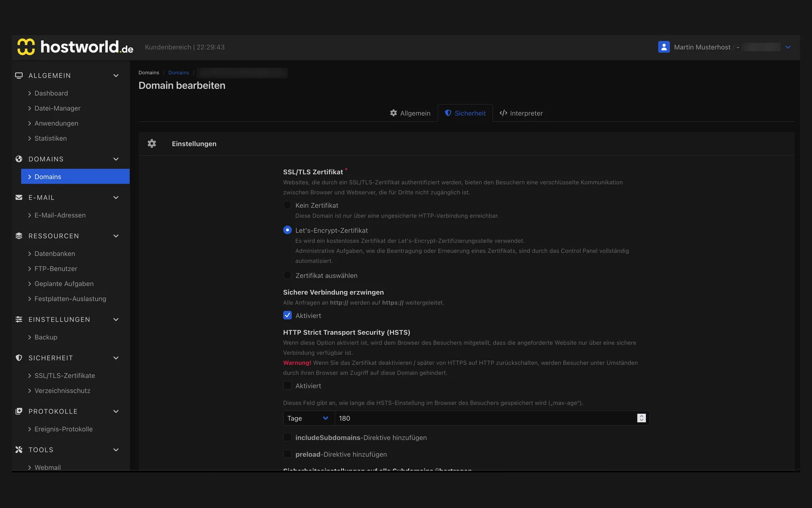Viewport: 812px width, 508px height.
Task: Collapse the SICHERHEIT section chevron
Action: tap(116, 358)
